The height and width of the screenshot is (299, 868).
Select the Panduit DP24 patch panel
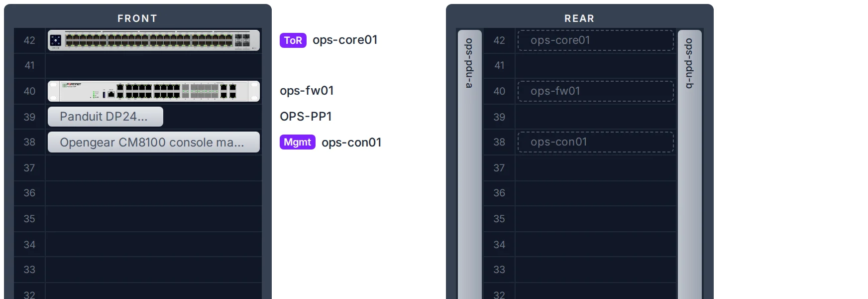106,117
